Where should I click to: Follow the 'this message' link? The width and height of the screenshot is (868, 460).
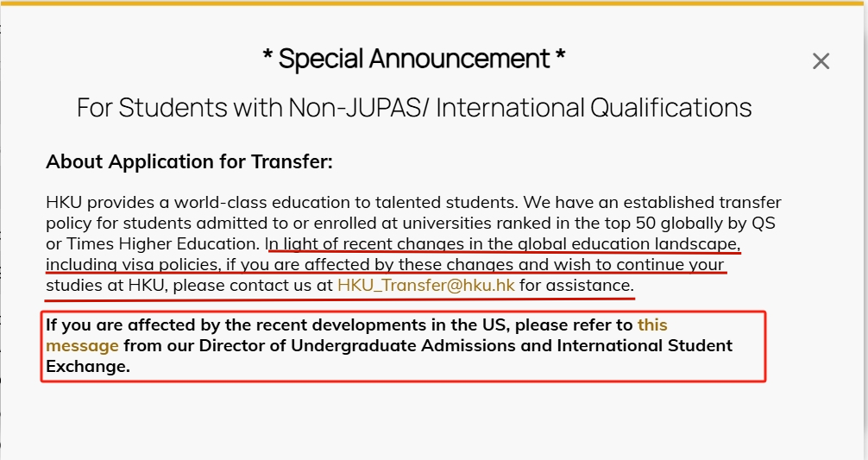pos(652,325)
